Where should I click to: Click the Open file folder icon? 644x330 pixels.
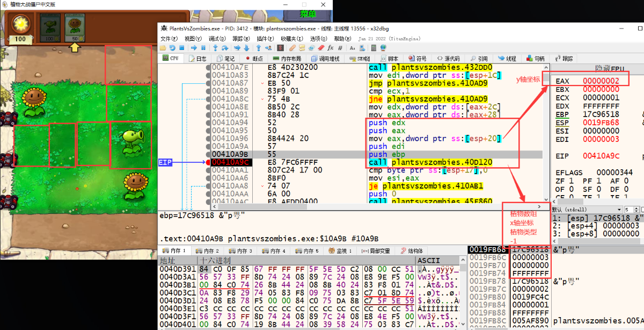coord(163,47)
